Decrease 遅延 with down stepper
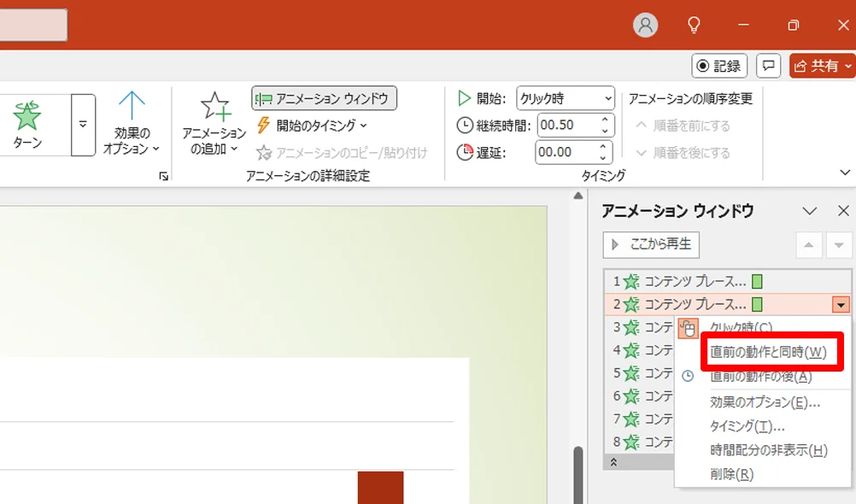 pos(602,158)
